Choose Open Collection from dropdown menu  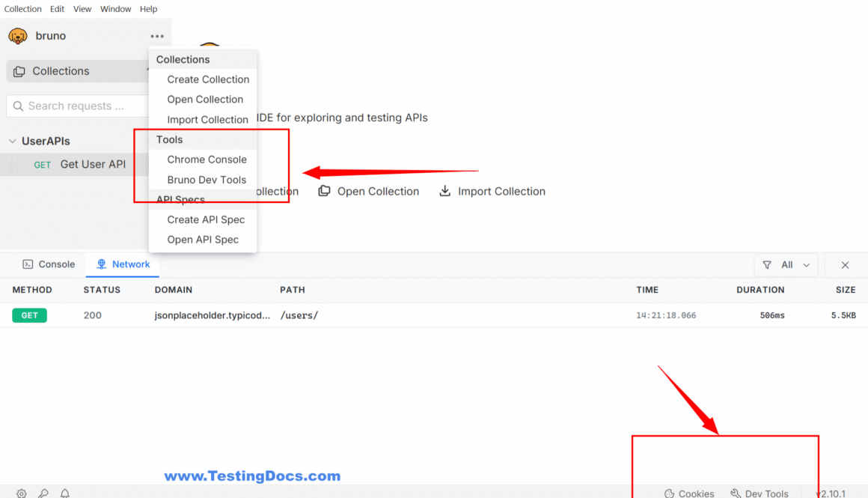[205, 99]
